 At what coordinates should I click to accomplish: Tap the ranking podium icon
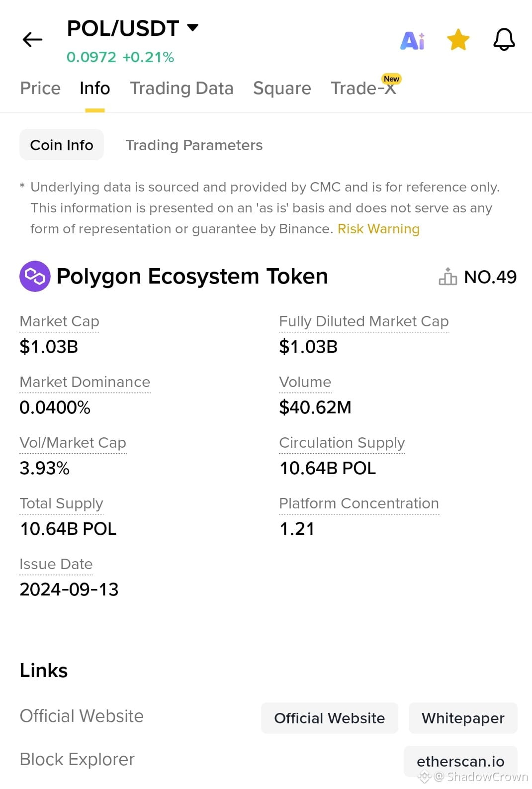pyautogui.click(x=447, y=277)
